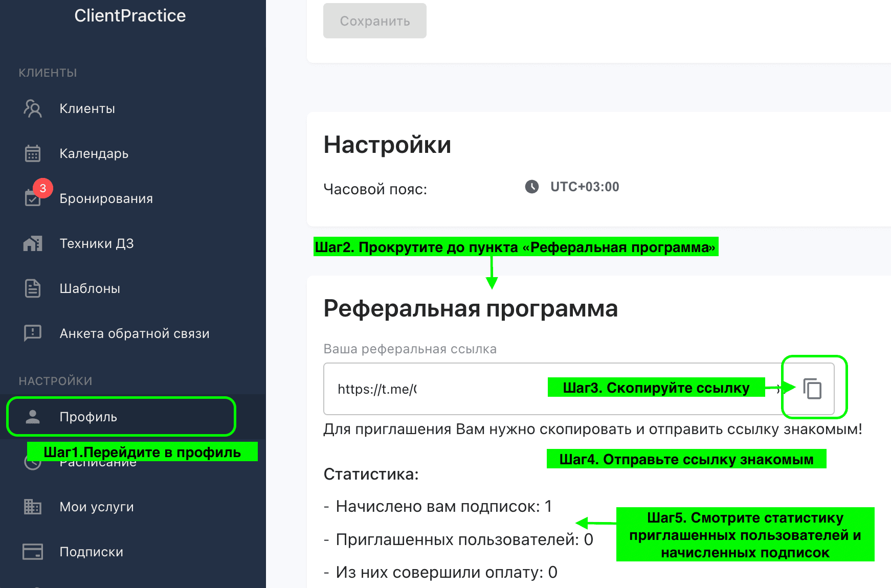Screen dimensions: 891x588
Task: Select Профиль in the НАСТРОЙКИ section
Action: [x=88, y=417]
